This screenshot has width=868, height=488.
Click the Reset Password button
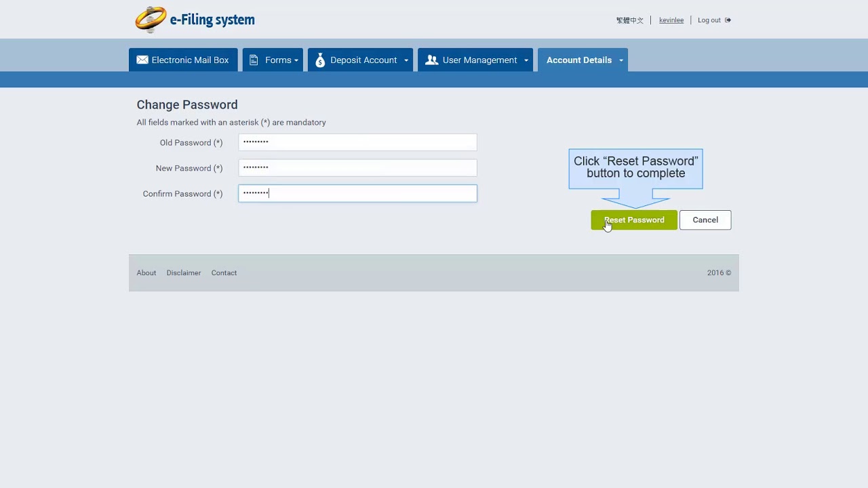tap(634, 220)
